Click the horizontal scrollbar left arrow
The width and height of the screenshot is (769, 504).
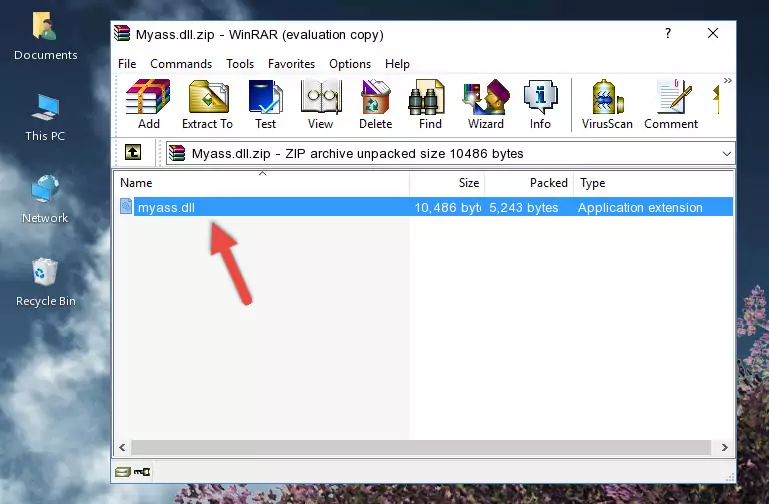coord(123,447)
